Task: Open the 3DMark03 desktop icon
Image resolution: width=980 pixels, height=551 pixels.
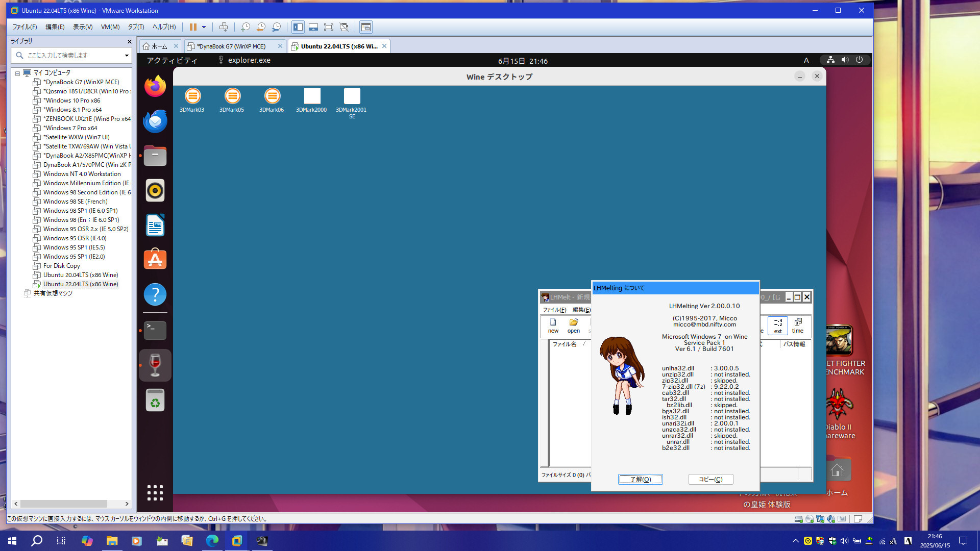Action: tap(192, 100)
